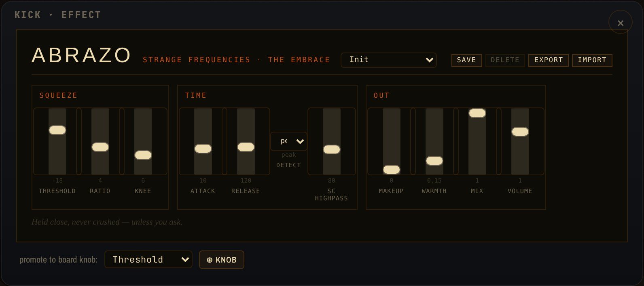This screenshot has height=286, width=644.
Task: Click the SC Highpass slider handle
Action: (x=332, y=149)
